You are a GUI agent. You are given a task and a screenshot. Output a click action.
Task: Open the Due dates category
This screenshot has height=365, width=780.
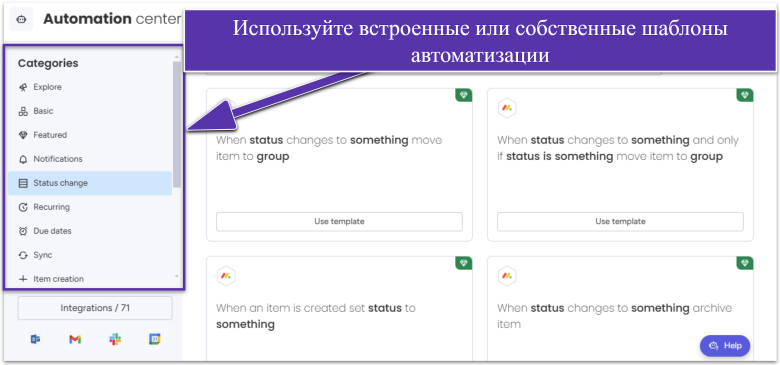pyautogui.click(x=90, y=231)
